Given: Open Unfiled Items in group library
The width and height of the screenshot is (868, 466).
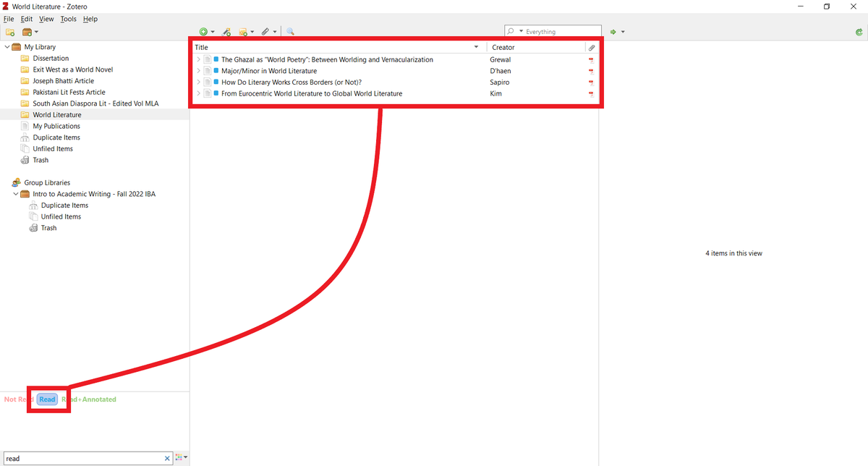Looking at the screenshot, I should pyautogui.click(x=61, y=216).
